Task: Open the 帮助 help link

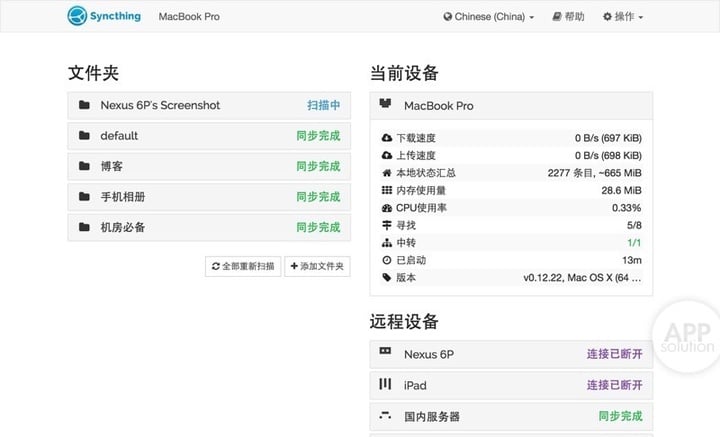Action: (x=568, y=17)
